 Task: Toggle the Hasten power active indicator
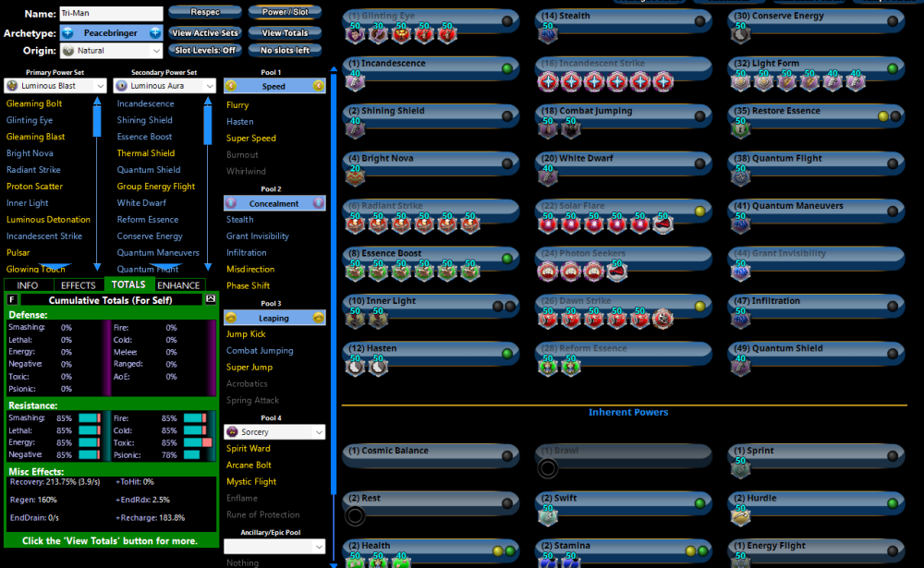(506, 354)
